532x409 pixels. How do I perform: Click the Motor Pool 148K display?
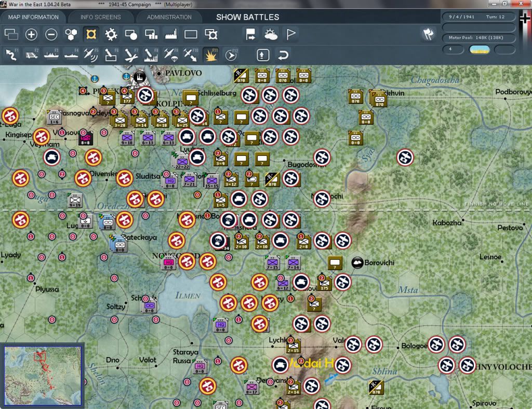coord(478,37)
